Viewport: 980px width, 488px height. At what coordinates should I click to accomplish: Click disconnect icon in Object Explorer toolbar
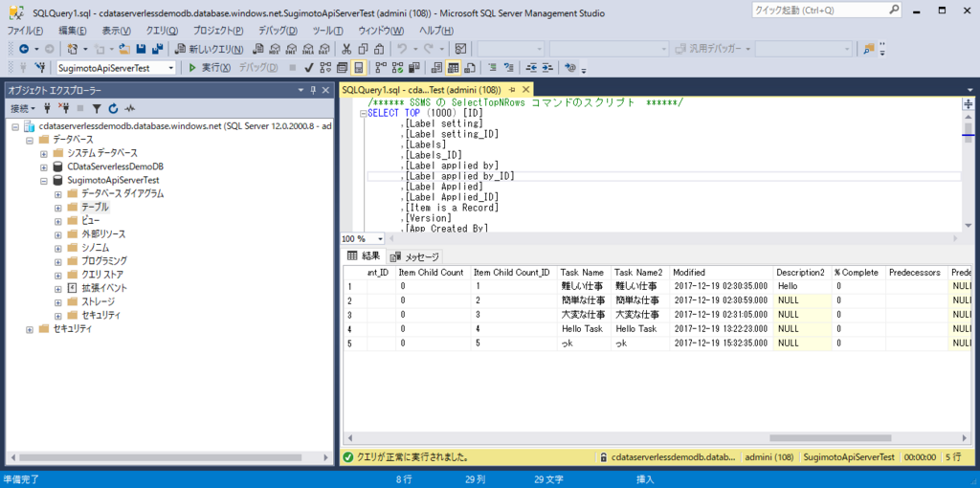pos(63,108)
